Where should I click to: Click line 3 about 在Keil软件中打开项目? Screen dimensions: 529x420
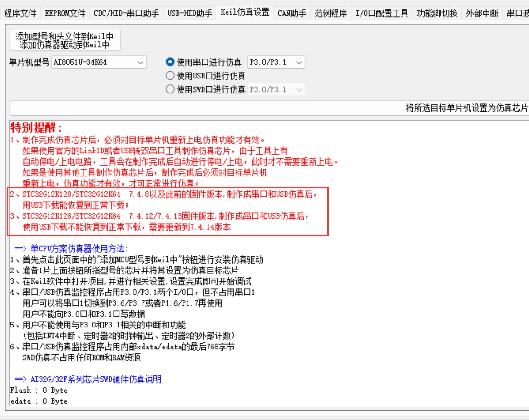pyautogui.click(x=131, y=282)
